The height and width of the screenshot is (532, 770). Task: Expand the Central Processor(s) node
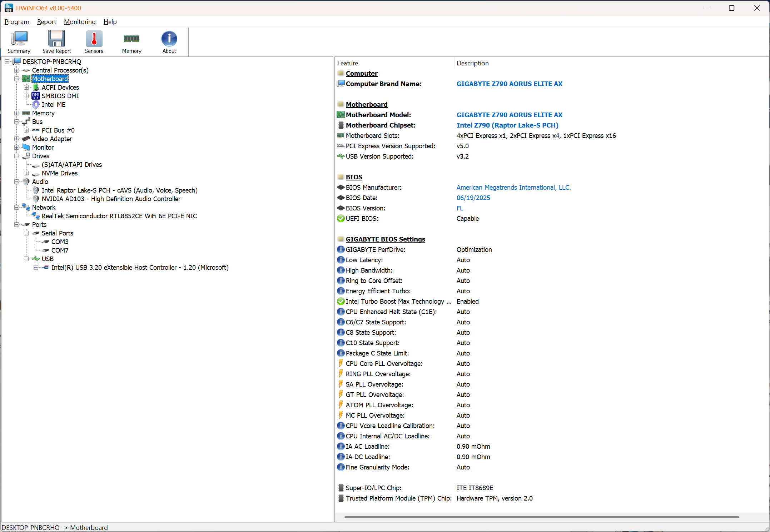[x=16, y=70]
